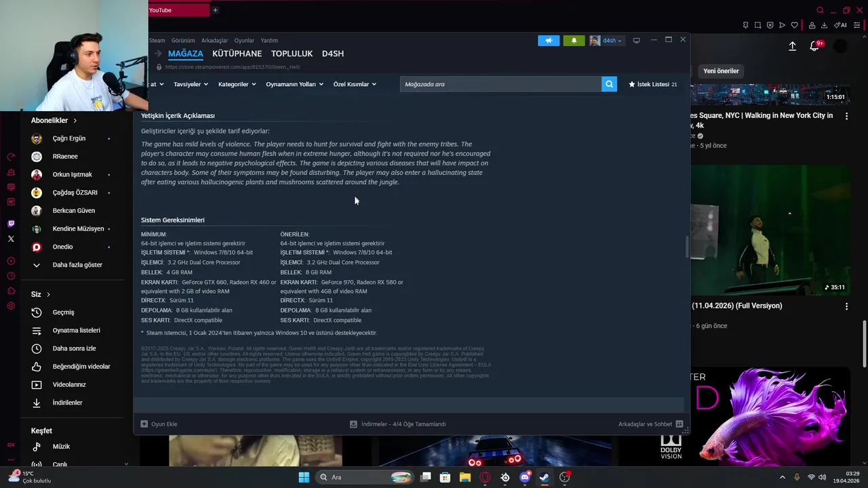868x488 pixels.
Task: Open Steam announcements megaphone button
Action: pos(549,41)
